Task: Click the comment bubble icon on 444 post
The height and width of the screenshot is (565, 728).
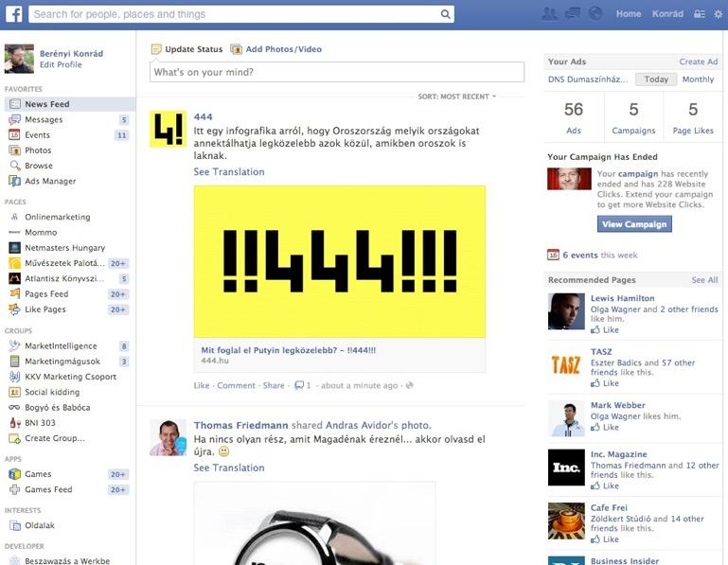Action: [x=299, y=385]
